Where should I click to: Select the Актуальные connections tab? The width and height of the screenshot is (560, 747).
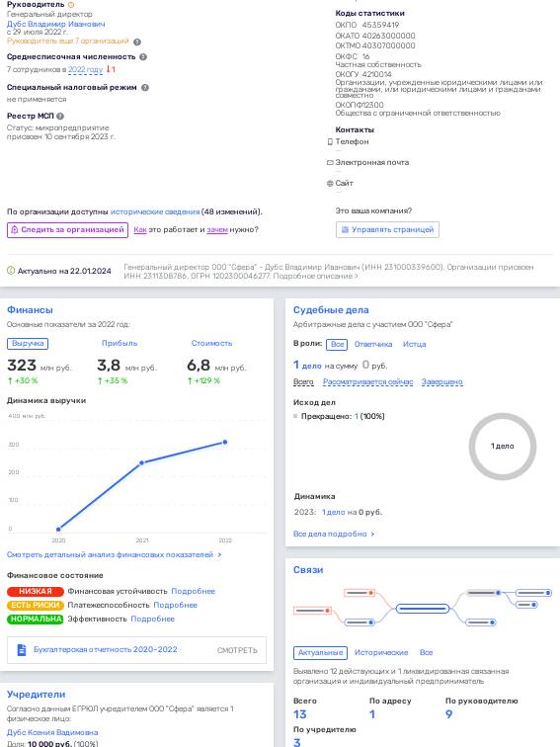click(x=320, y=653)
